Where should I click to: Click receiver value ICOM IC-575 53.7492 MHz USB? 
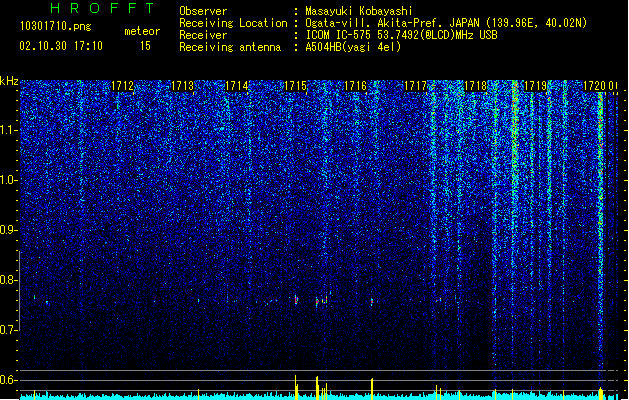pos(402,35)
